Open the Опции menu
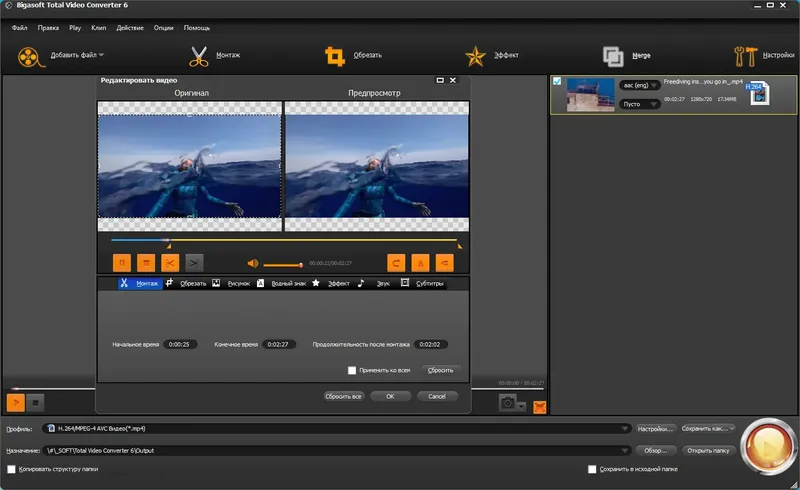This screenshot has width=800, height=490. click(163, 28)
